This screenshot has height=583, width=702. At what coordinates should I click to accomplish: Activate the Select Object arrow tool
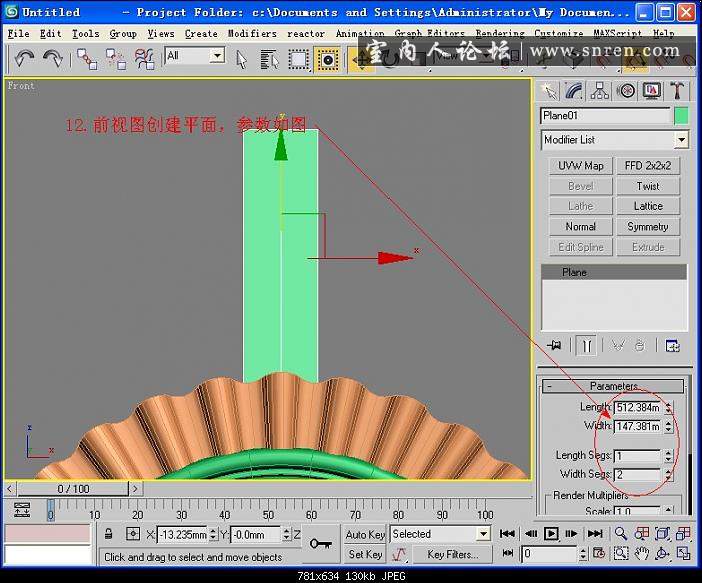point(241,60)
